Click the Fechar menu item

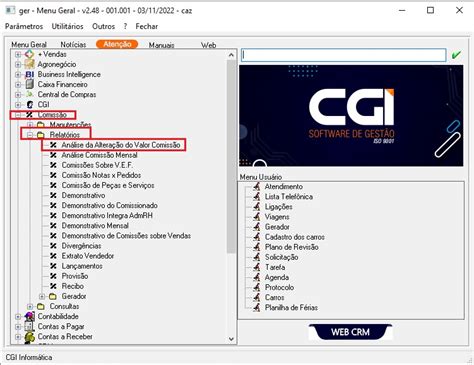click(x=147, y=26)
